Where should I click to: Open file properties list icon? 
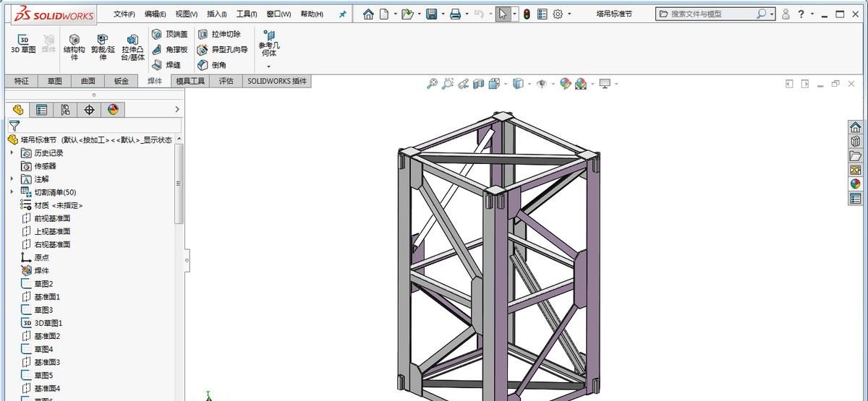pyautogui.click(x=542, y=14)
